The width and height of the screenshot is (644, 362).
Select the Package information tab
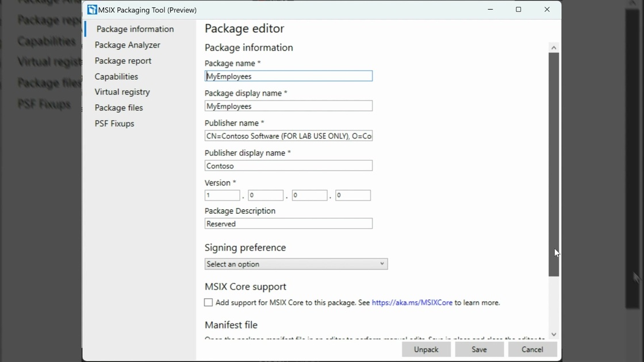tap(135, 29)
